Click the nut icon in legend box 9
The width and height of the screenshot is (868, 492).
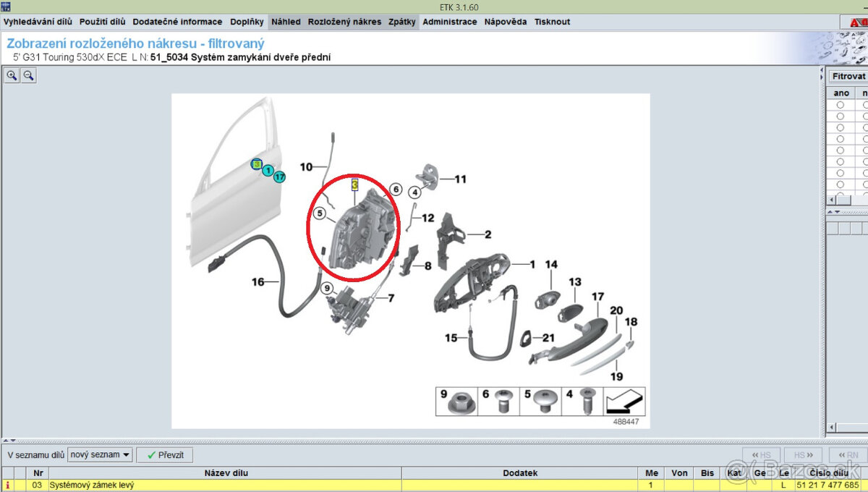(457, 401)
